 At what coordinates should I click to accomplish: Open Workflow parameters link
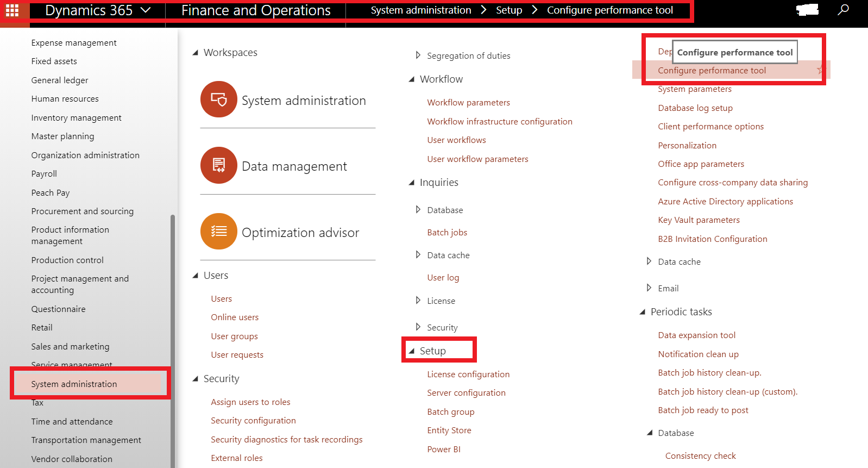coord(469,102)
